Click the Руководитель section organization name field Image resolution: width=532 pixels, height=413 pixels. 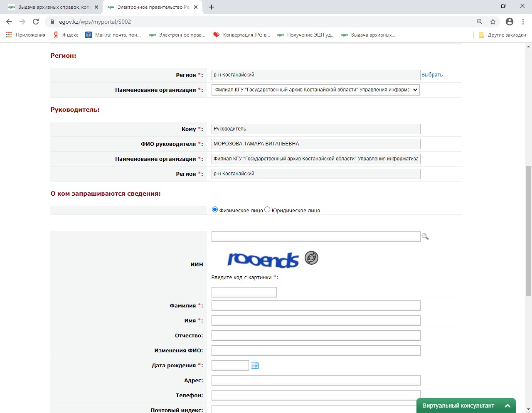[x=316, y=159]
